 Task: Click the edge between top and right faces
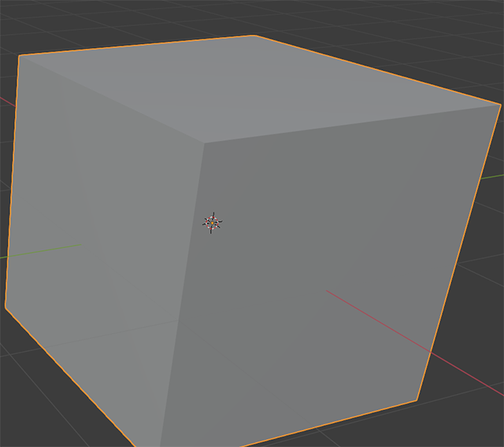(354, 123)
